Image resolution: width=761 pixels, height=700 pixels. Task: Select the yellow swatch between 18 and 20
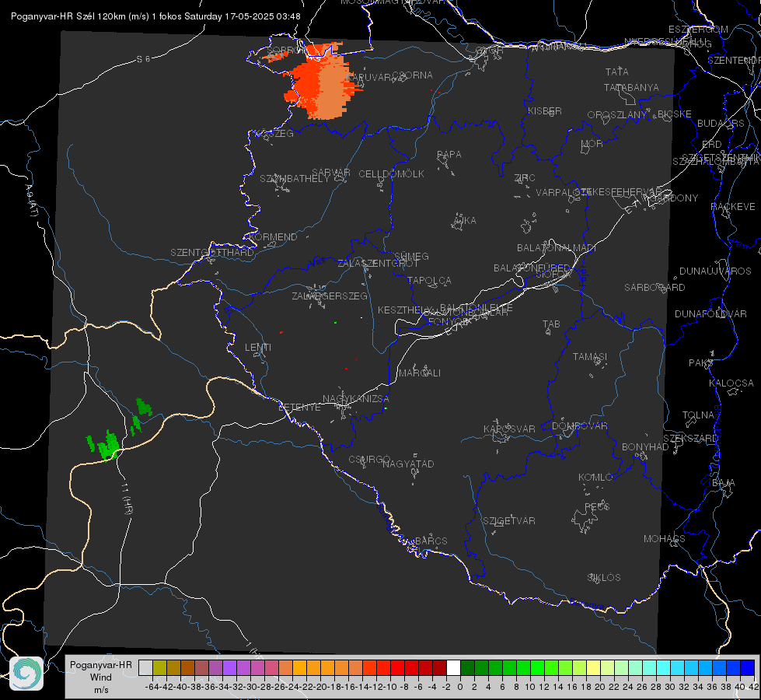tap(593, 667)
